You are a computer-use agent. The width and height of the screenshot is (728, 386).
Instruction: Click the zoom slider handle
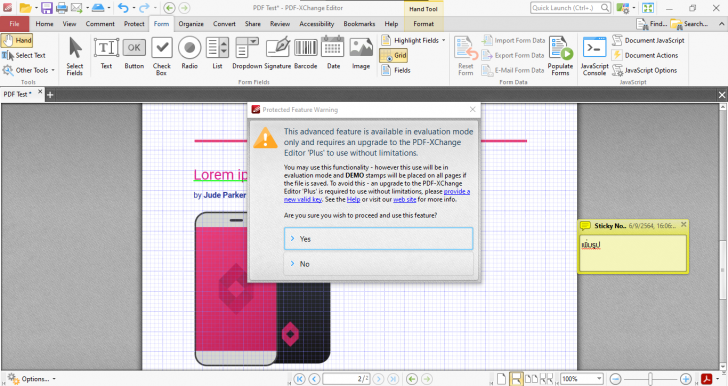coord(650,379)
